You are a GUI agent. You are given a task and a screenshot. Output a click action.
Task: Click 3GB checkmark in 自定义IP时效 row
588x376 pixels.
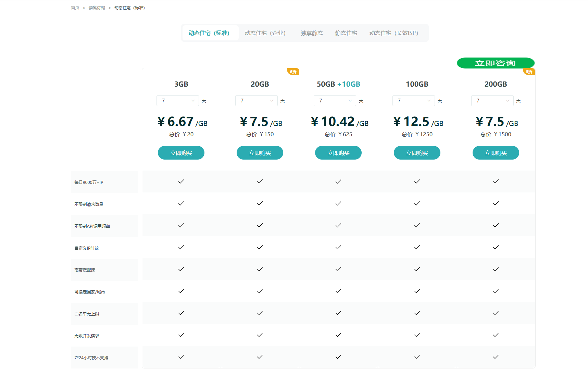click(181, 247)
